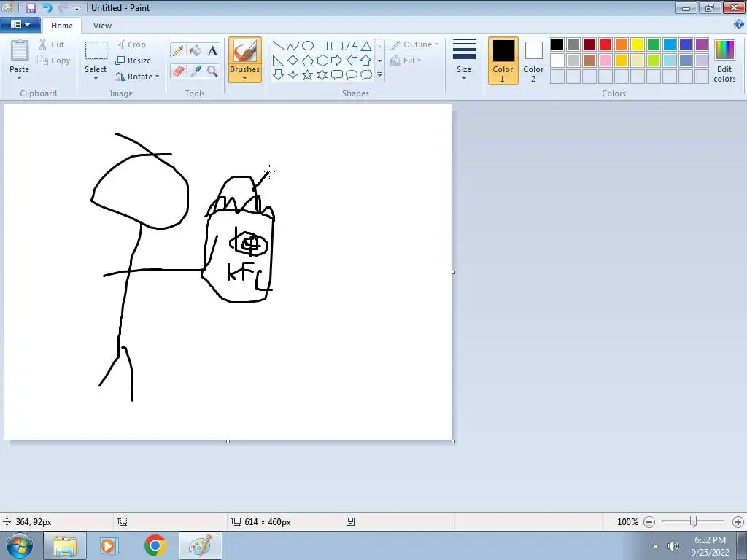Choose the Polygon shape

[x=352, y=46]
